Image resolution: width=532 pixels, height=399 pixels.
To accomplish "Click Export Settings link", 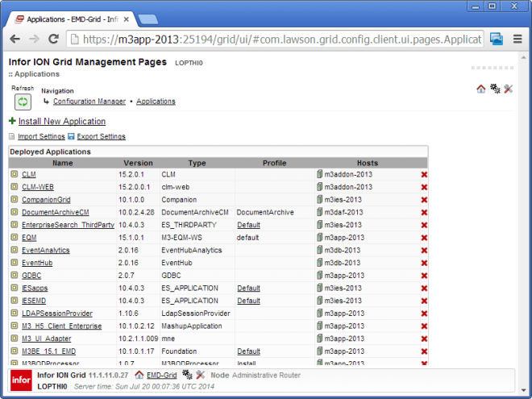I will (101, 137).
